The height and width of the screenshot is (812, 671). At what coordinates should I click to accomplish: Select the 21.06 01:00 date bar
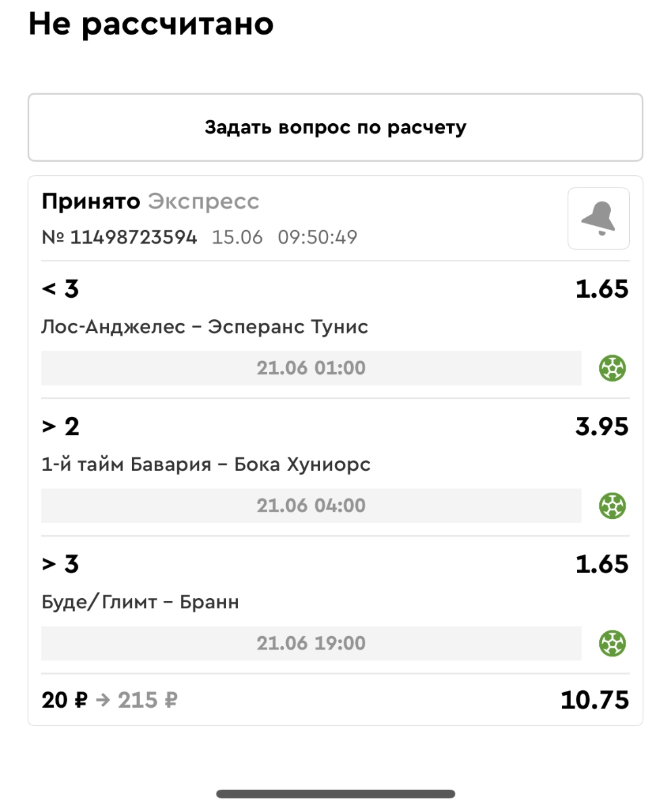[311, 369]
